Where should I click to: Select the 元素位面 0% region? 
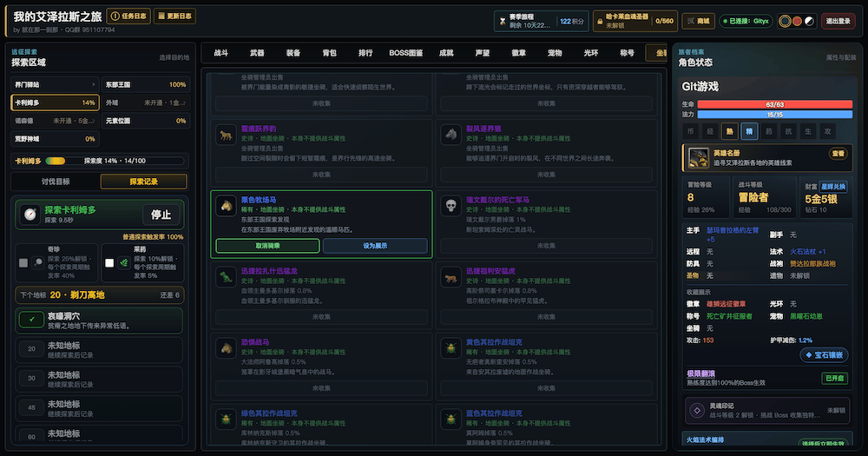pos(146,121)
